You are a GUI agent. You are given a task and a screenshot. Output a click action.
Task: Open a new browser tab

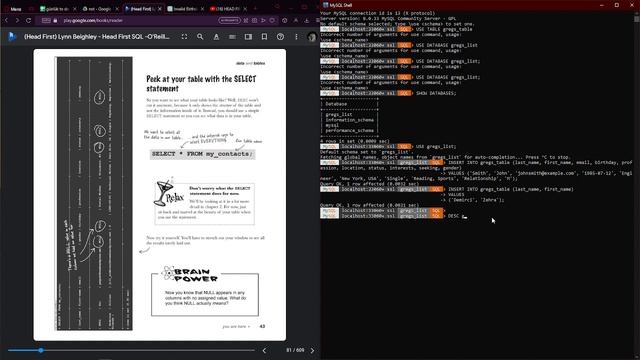pyautogui.click(x=256, y=9)
